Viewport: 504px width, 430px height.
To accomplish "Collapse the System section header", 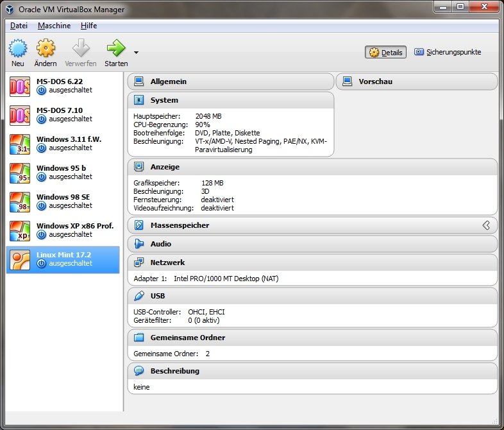I will pos(230,100).
